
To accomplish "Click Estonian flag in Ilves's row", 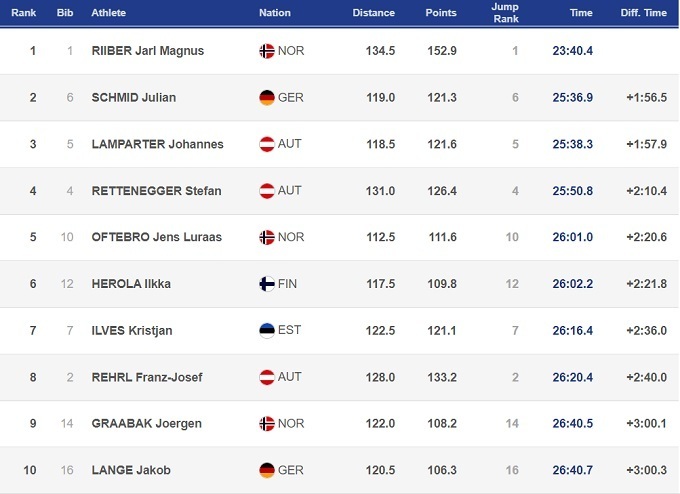I will (x=267, y=330).
